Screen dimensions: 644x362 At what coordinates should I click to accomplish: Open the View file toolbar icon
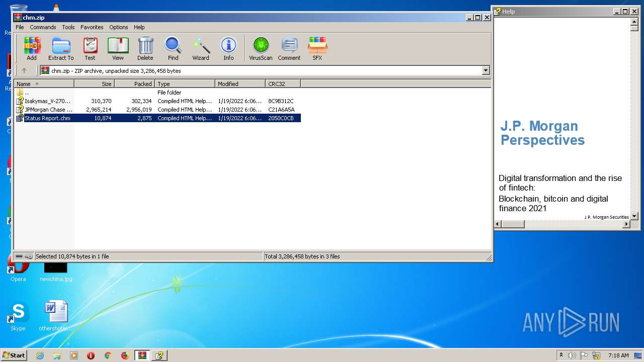click(118, 49)
